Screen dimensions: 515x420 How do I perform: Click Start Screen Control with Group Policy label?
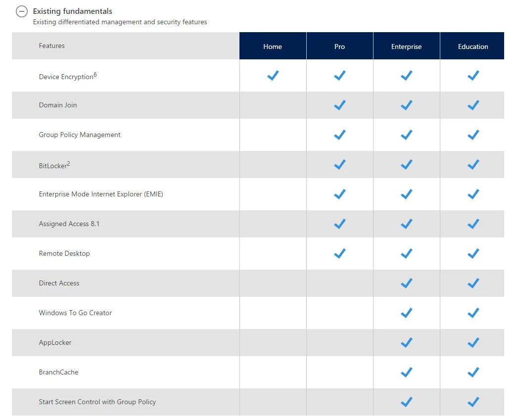(x=97, y=402)
